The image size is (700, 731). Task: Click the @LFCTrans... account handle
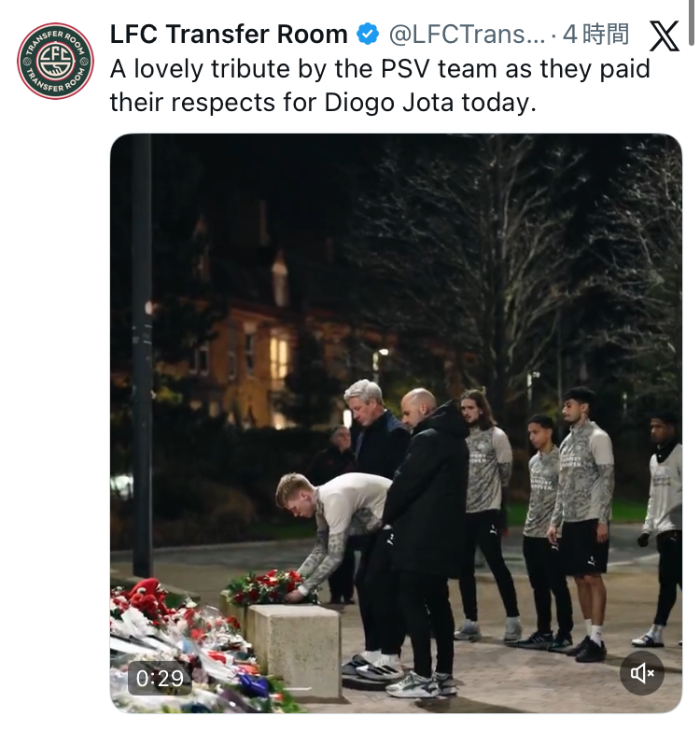point(467,34)
